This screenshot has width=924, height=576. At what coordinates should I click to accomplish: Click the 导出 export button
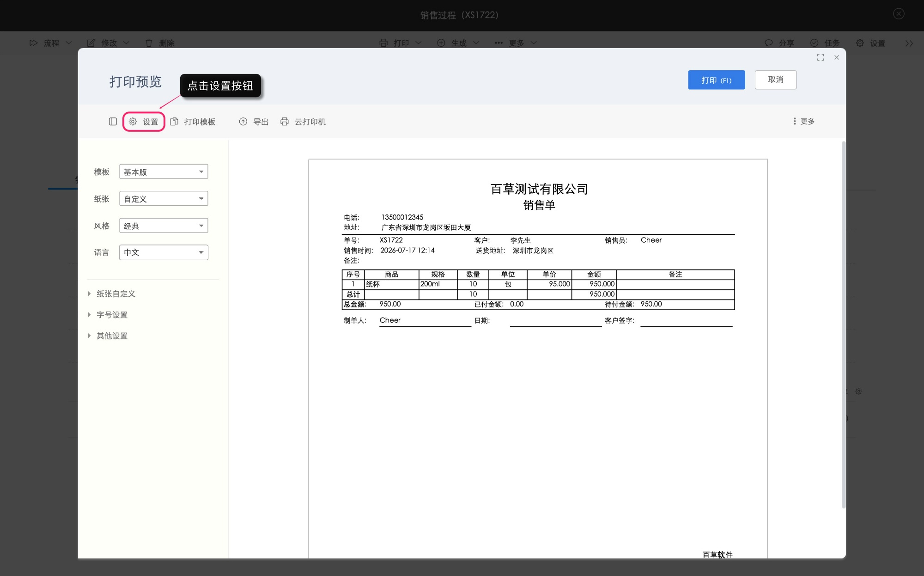point(254,122)
